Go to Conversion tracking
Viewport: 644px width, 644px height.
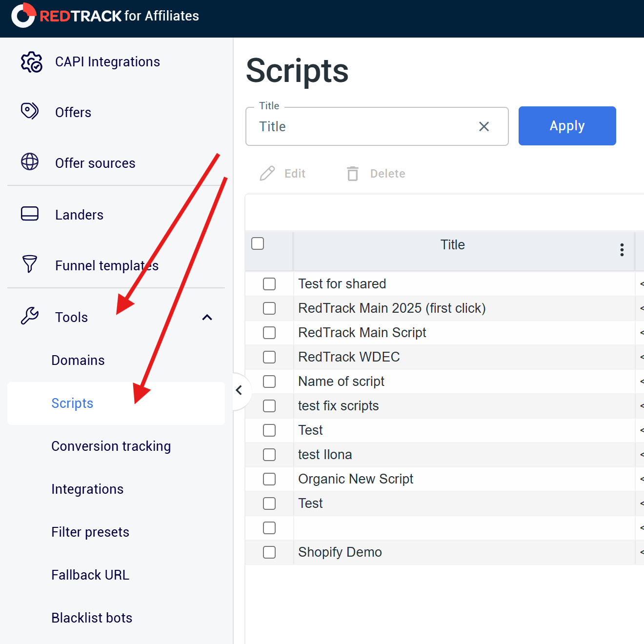pos(111,446)
